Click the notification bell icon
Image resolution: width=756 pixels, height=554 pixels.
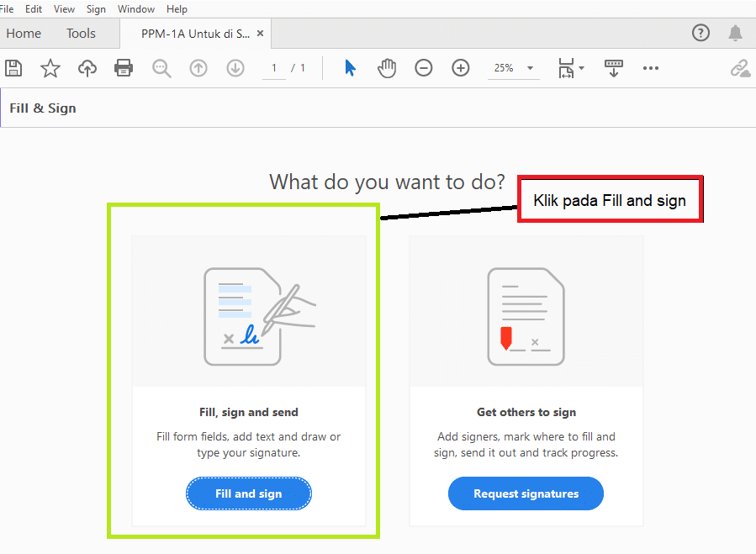click(735, 33)
